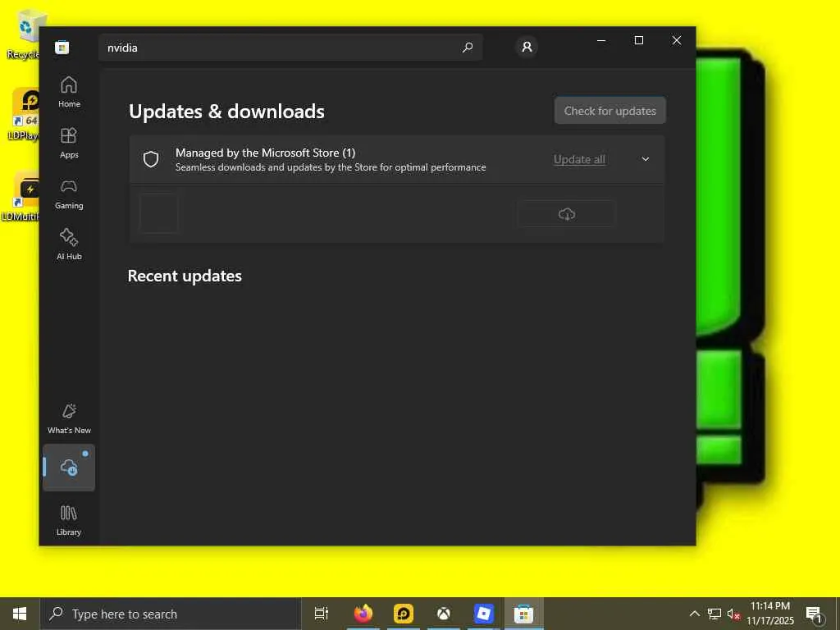Open Firefox from the taskbar
The height and width of the screenshot is (630, 840).
click(x=363, y=614)
